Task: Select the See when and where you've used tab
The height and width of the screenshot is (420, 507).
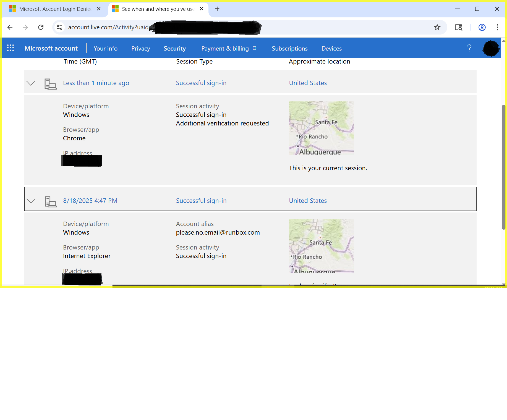Action: pos(158,9)
